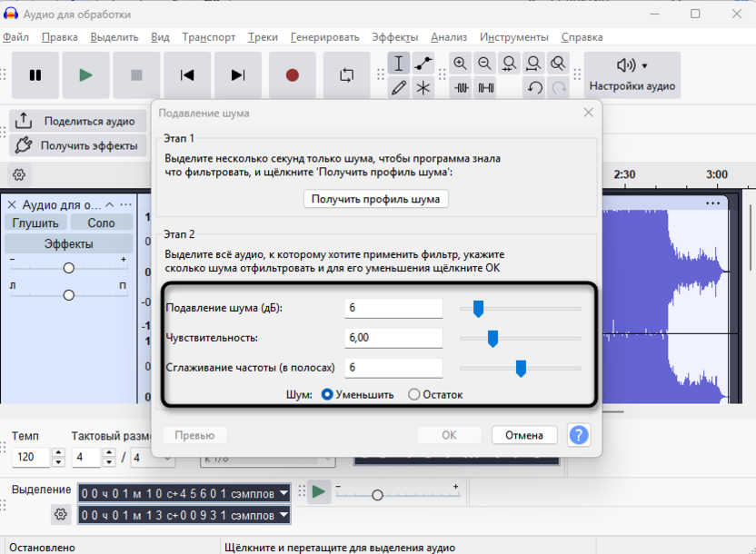Screen dimensions: 756x554
Task: Click the Zoom In magnifier
Action: (x=461, y=63)
